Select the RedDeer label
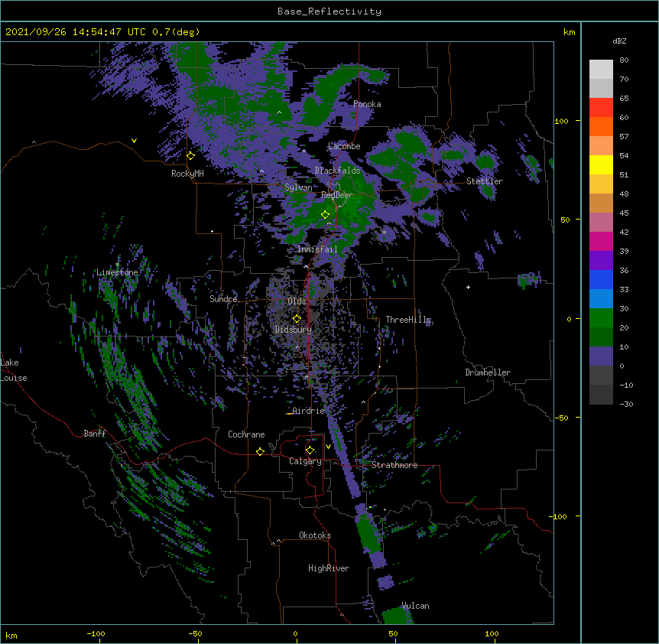Screen dimensions: 659x644 tap(337, 195)
